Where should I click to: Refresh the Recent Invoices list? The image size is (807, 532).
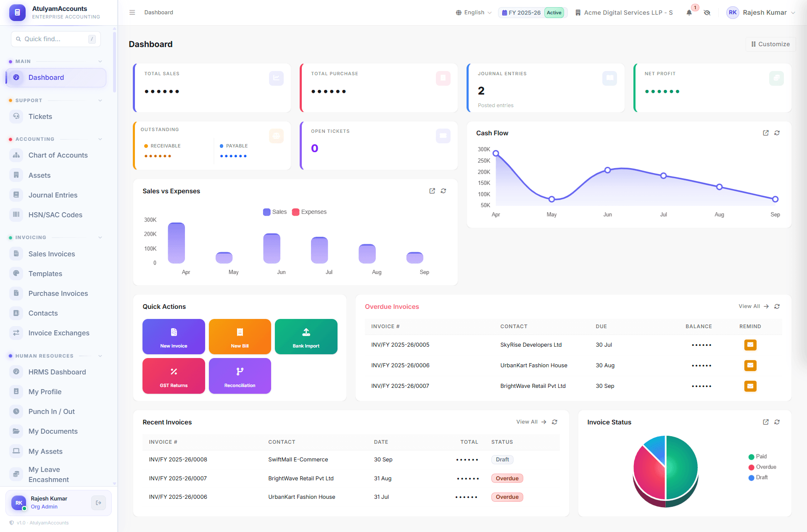[x=554, y=422]
